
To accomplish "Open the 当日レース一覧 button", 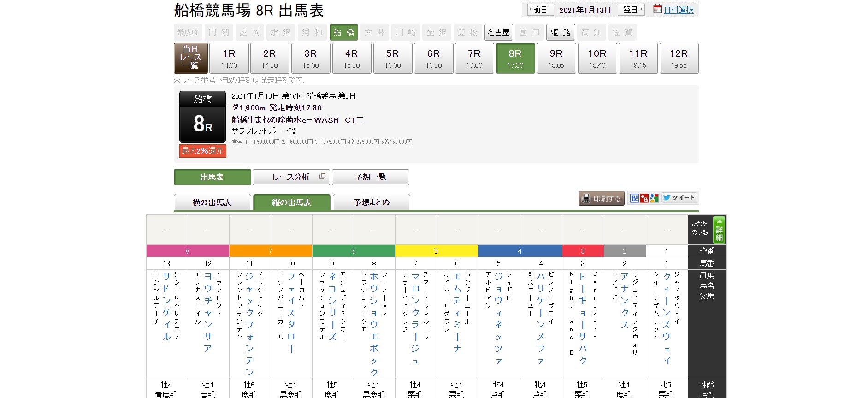I will [190, 58].
